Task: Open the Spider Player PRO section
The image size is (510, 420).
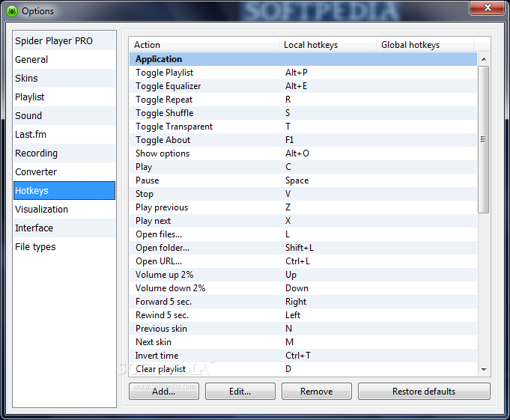Action: [64, 41]
